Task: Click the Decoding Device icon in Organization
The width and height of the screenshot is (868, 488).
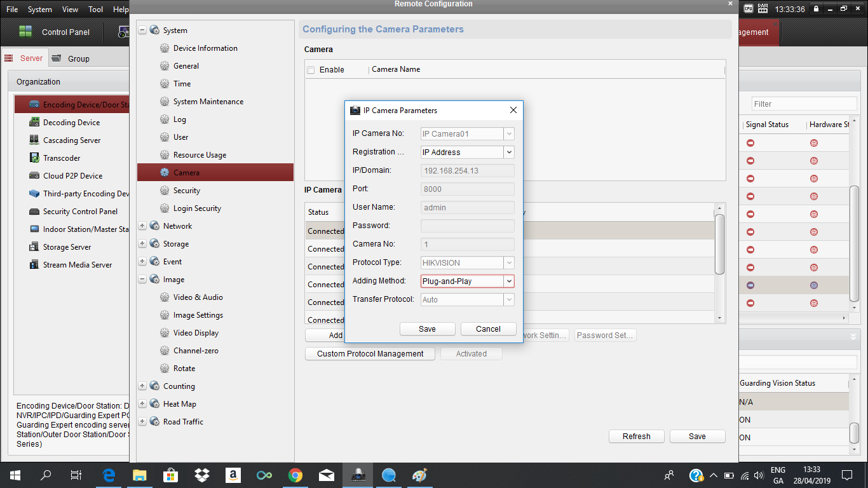Action: [x=34, y=123]
